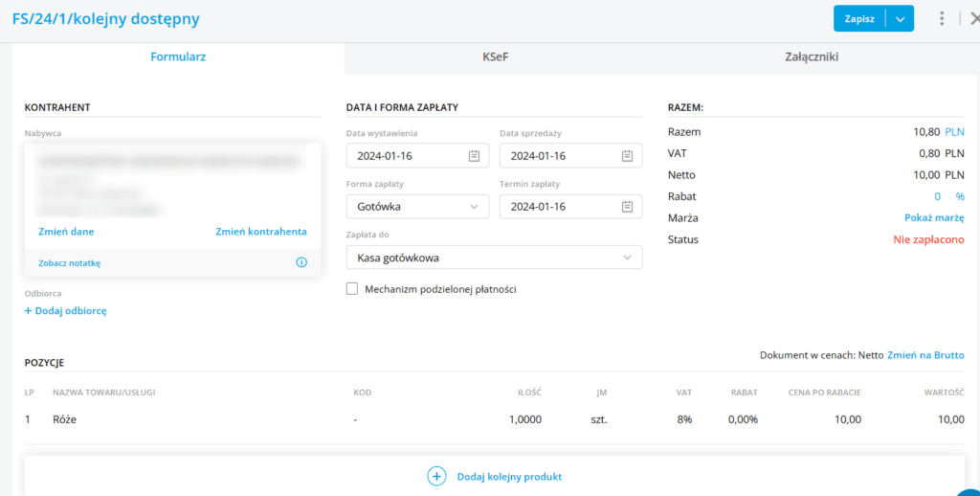Click the VAT amount 0,80

point(929,153)
